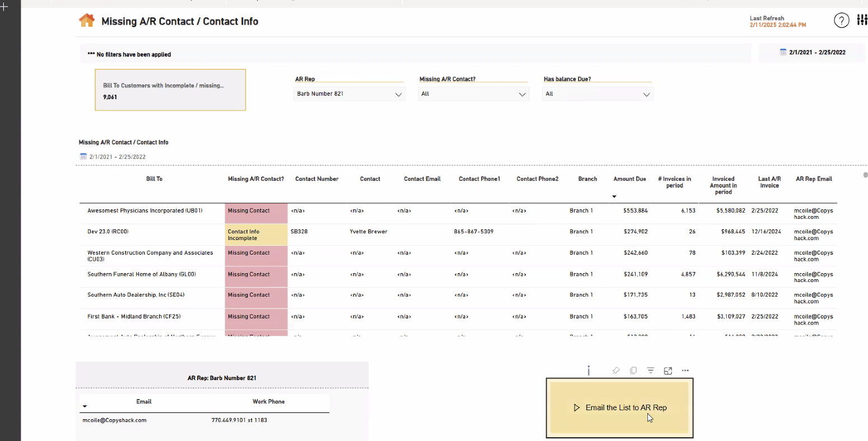Open the Missing A/R Contact? dropdown
868x441 pixels.
point(473,94)
